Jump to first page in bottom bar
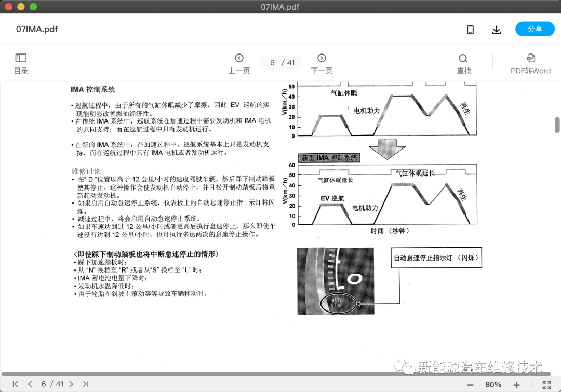This screenshot has width=561, height=392. pyautogui.click(x=16, y=384)
